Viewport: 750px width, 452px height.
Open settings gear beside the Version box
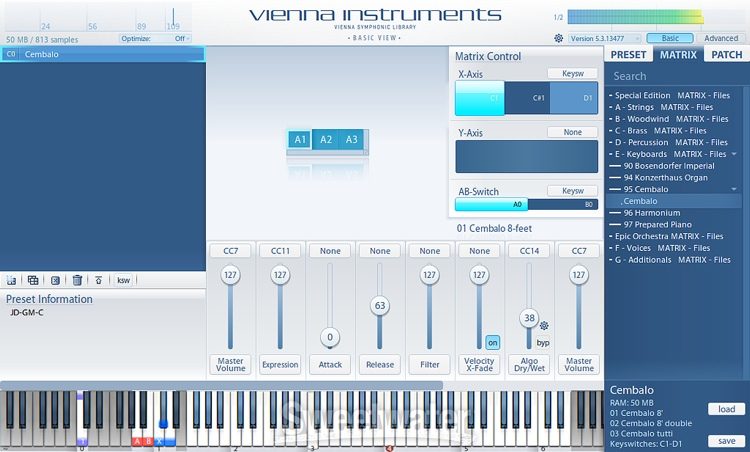tap(558, 38)
